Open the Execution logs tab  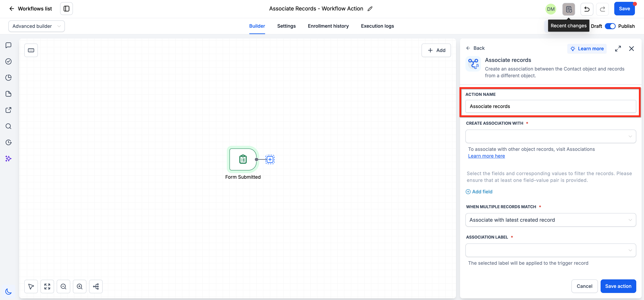pos(378,26)
